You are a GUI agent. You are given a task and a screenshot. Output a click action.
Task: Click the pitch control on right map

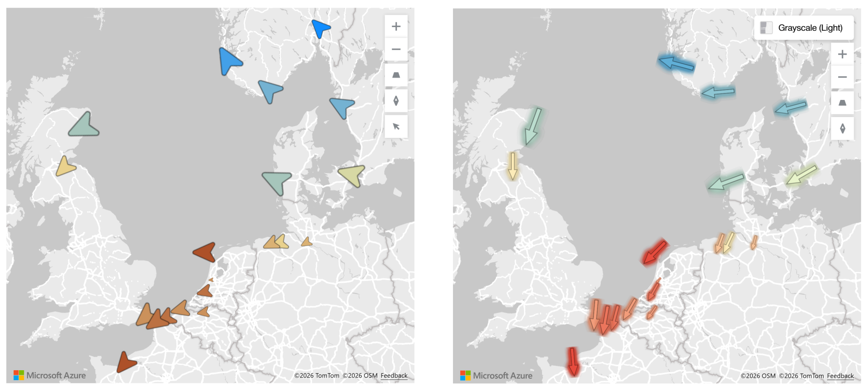coord(842,103)
